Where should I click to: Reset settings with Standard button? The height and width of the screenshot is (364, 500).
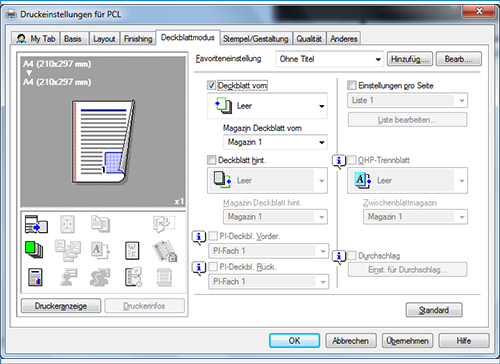coord(434,310)
